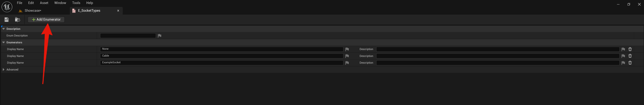Delete the Cable enumerator with its trash icon
The image size is (644, 105).
[630, 56]
